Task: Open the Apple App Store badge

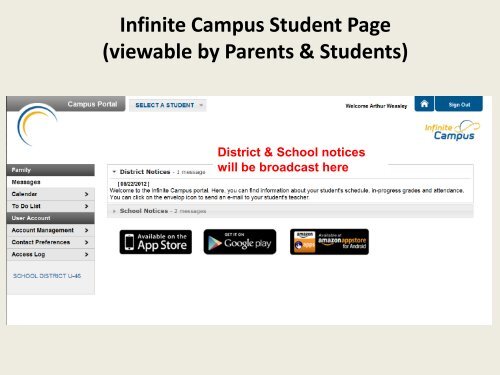Action: [156, 242]
